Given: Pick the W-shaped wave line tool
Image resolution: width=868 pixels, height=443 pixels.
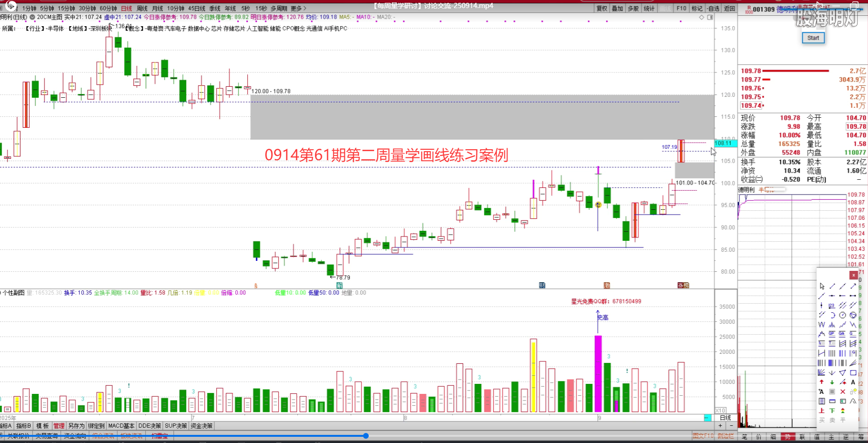Looking at the screenshot, I should pos(822,325).
